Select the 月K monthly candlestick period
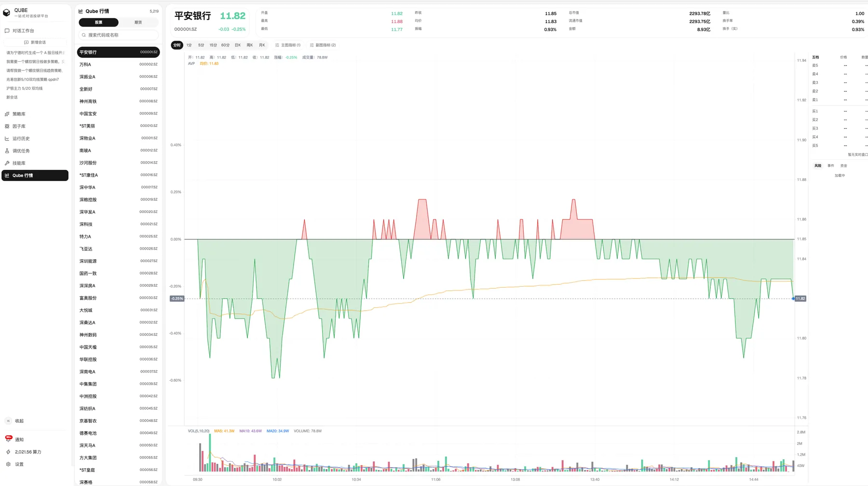The image size is (868, 486). point(262,45)
